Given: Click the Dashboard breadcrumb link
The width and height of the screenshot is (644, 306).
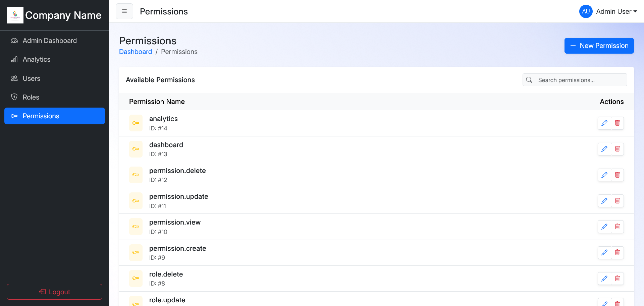Looking at the screenshot, I should pyautogui.click(x=136, y=52).
